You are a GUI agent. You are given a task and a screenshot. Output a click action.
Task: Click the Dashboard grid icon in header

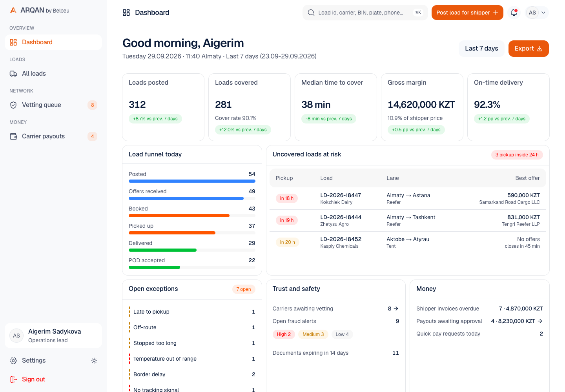click(x=126, y=13)
